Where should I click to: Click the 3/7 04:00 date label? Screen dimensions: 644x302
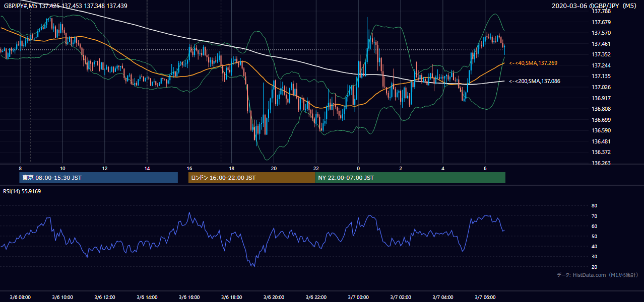point(443,297)
